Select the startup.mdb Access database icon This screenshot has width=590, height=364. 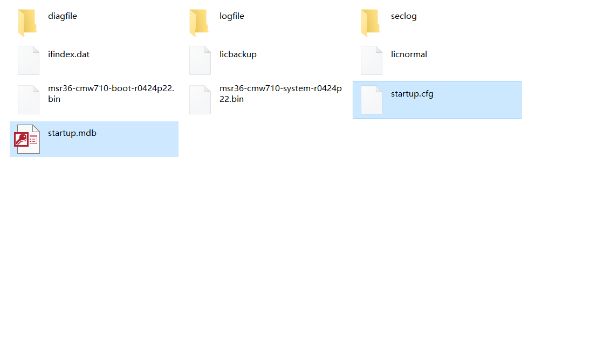pyautogui.click(x=27, y=139)
